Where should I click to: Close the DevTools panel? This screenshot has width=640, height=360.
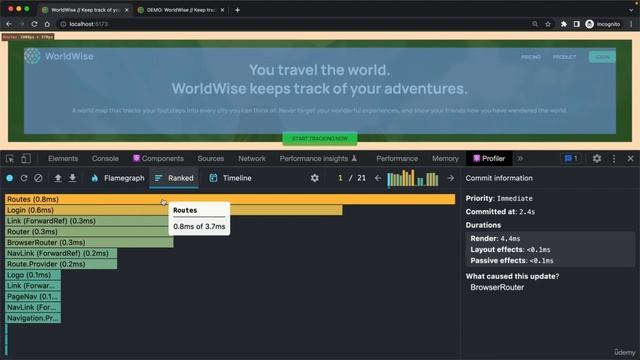[631, 158]
